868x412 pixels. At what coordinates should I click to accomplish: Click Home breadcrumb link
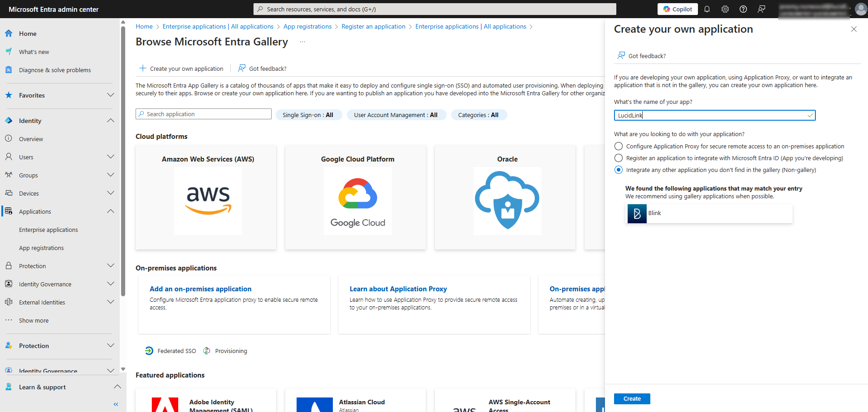(144, 26)
